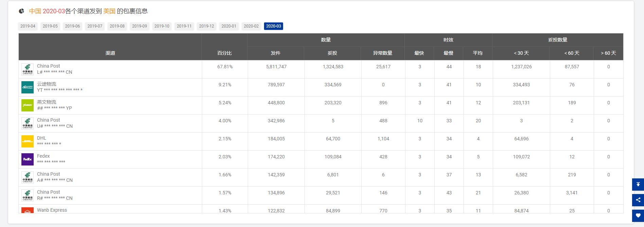Click the red Wanb Express logo
Image resolution: width=644 pixels, height=227 pixels.
click(x=28, y=210)
